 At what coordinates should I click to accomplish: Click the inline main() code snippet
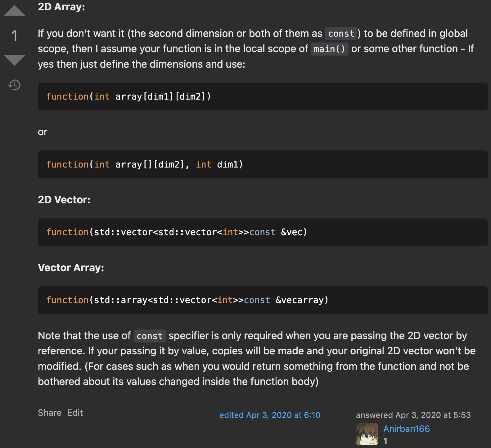[329, 49]
